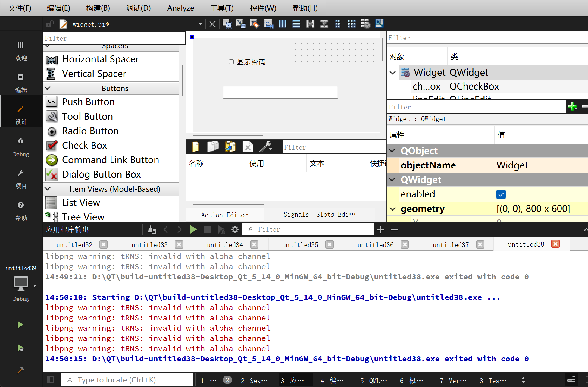
Task: Open the Signals Slots Editor tab
Action: (x=319, y=215)
